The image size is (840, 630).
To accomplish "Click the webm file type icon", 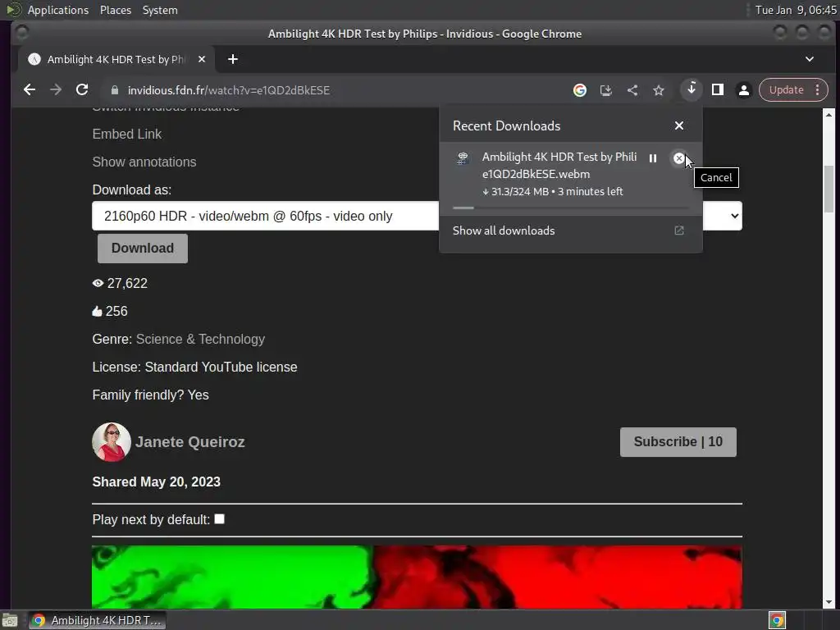I will click(463, 158).
